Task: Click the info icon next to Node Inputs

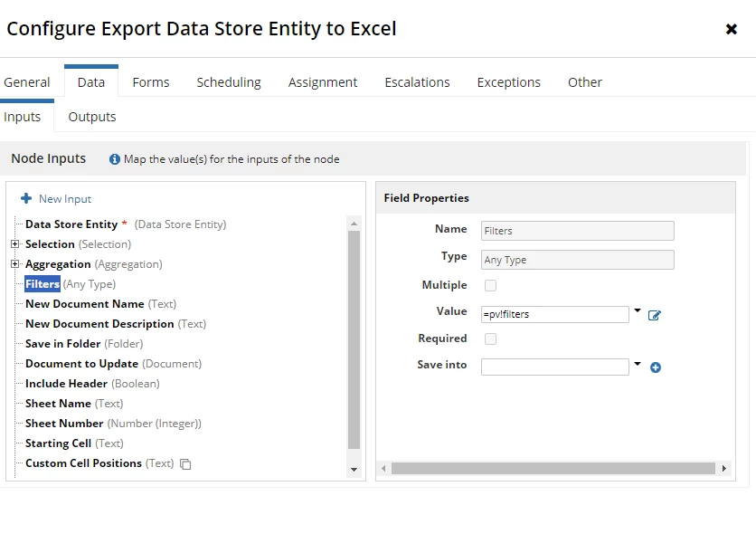Action: (114, 159)
